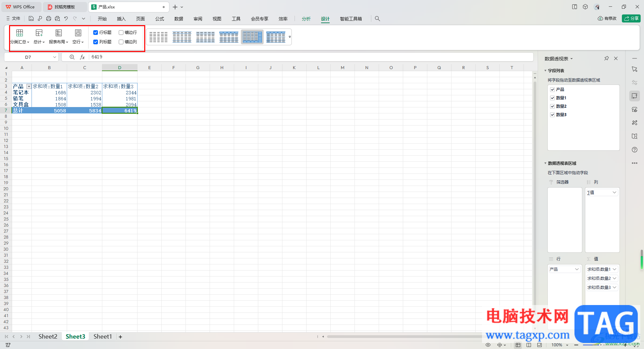Open Print Preview icon
Image resolution: width=644 pixels, height=349 pixels.
[57, 19]
